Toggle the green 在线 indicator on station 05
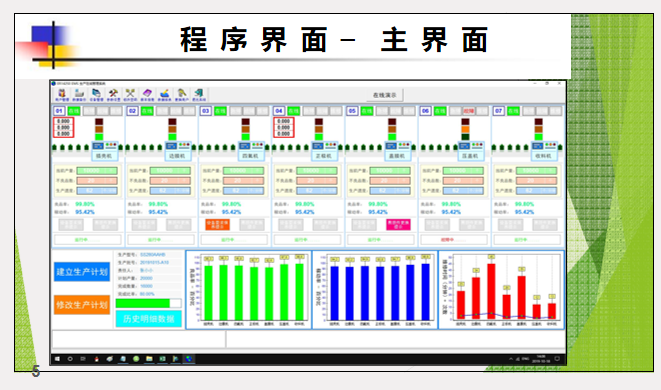 click(367, 111)
